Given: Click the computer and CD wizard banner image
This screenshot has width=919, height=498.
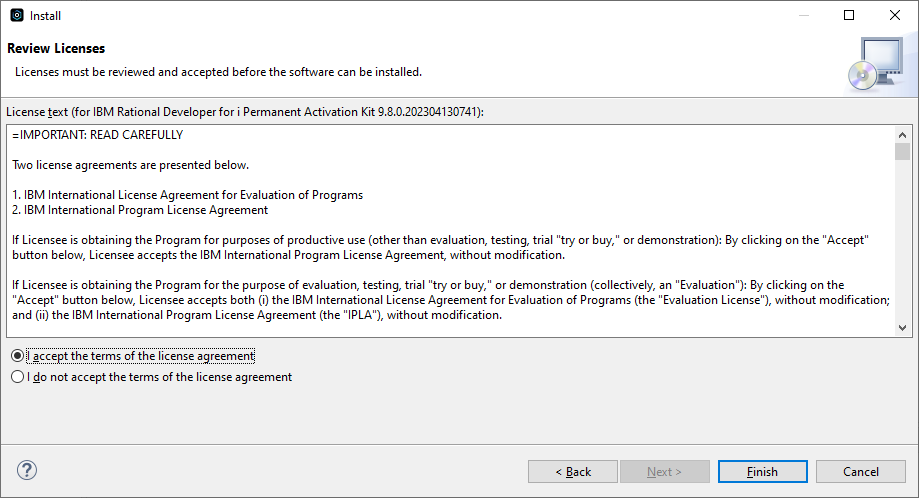Looking at the screenshot, I should click(876, 64).
